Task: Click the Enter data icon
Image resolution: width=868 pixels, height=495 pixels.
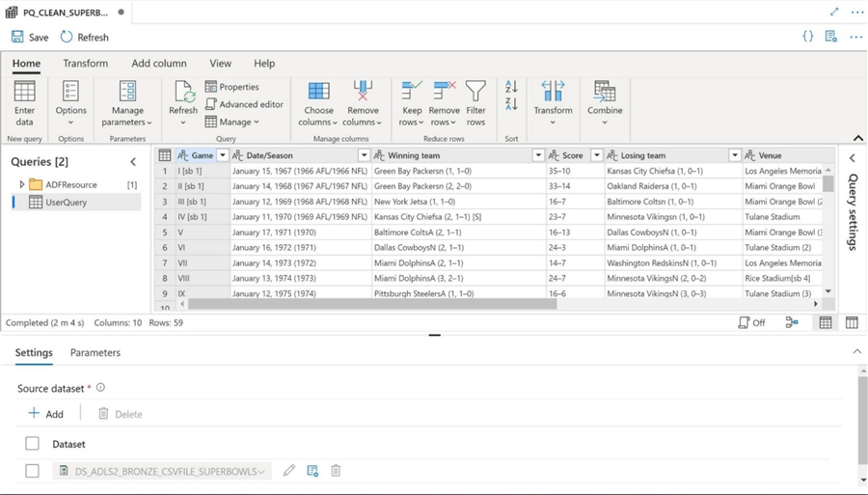Action: coord(25,93)
